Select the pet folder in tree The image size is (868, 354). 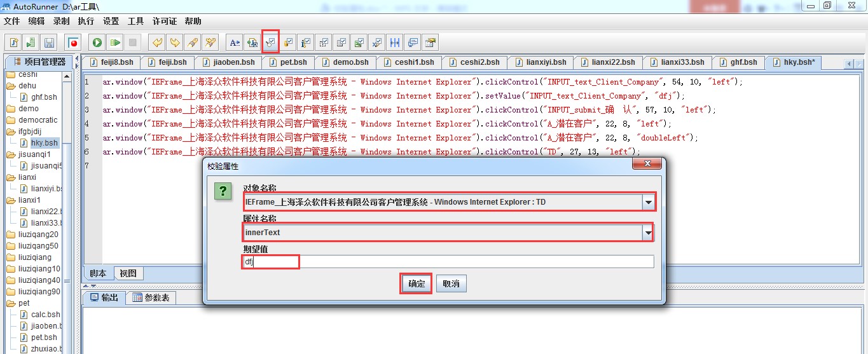tap(19, 303)
